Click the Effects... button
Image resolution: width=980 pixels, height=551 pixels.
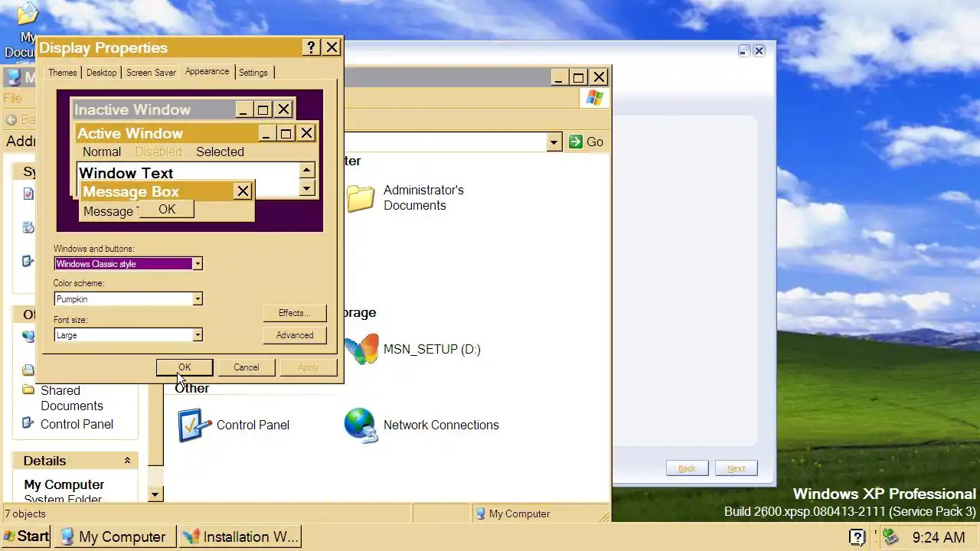[x=295, y=313]
